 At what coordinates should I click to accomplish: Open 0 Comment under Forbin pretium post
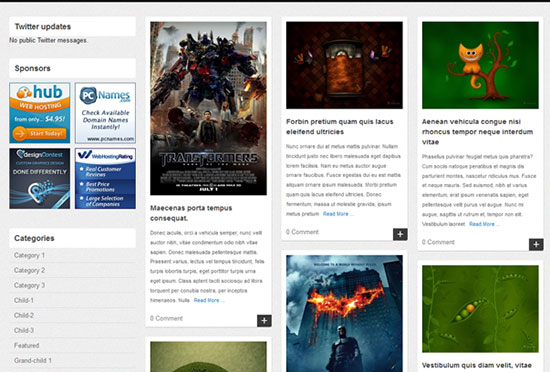pos(302,232)
